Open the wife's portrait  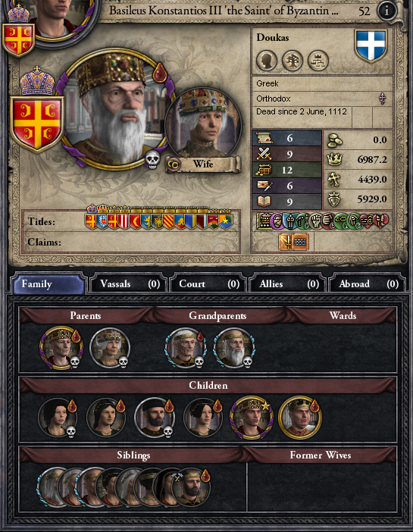pyautogui.click(x=204, y=122)
